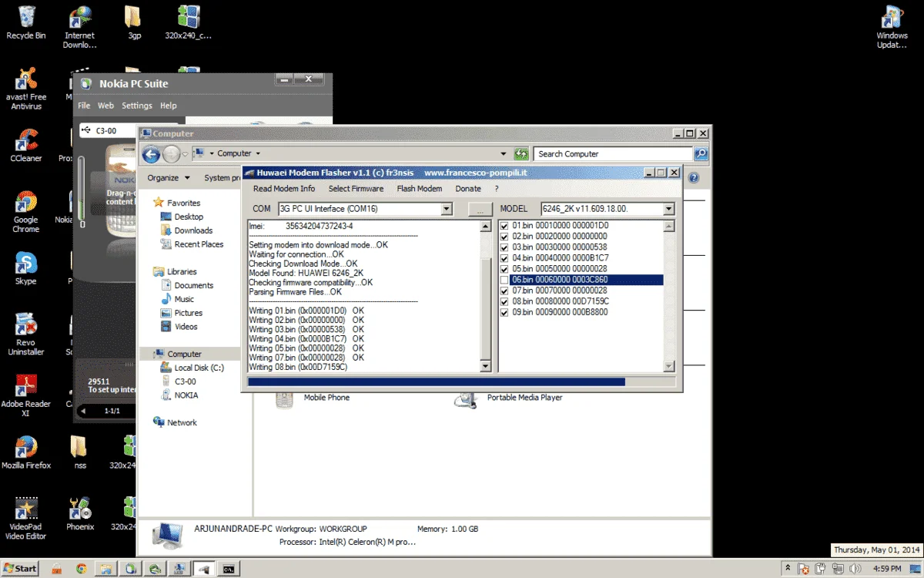
Task: Open Donate menu in Modem Flasher
Action: coord(468,189)
